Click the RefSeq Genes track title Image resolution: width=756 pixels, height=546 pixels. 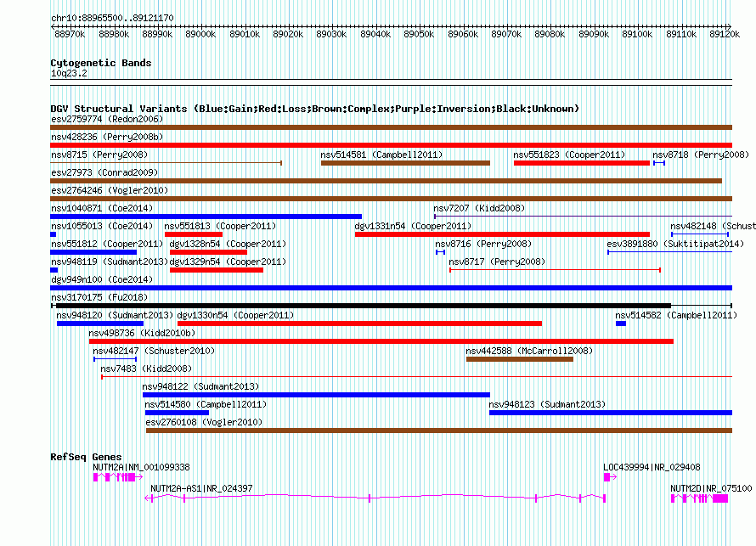tap(87, 457)
